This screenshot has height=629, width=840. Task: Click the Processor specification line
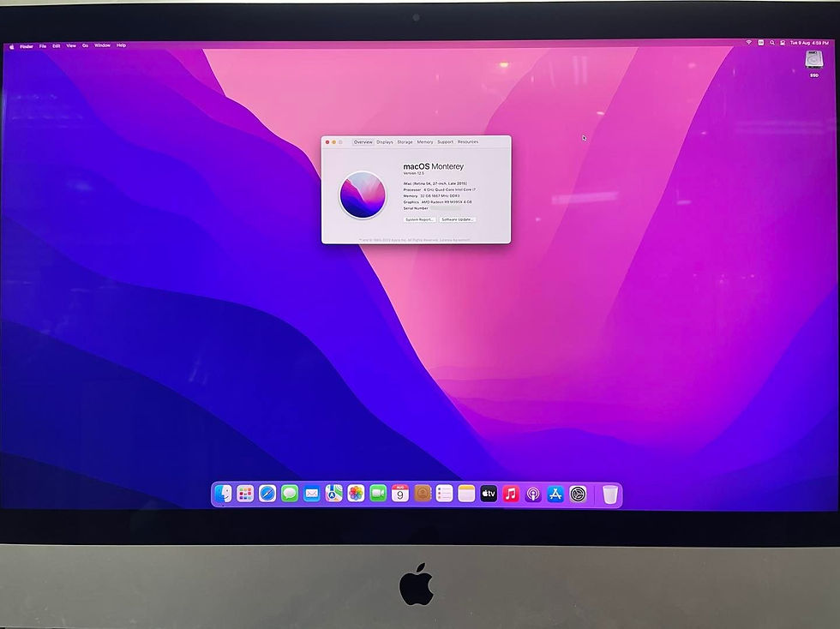[439, 189]
